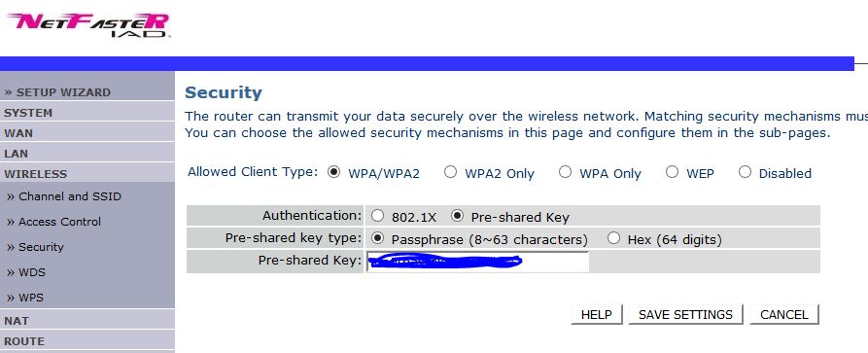Choose the WPA2 Only option
This screenshot has width=868, height=353.
(451, 172)
